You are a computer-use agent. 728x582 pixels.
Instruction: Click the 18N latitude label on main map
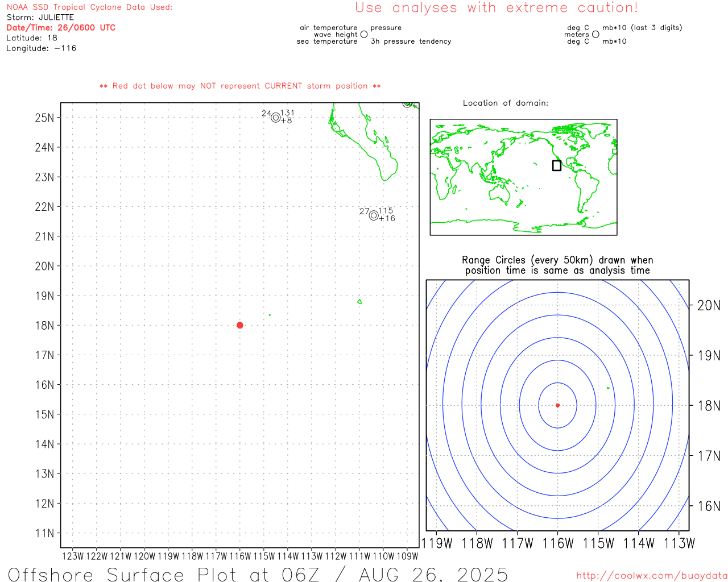(x=44, y=326)
